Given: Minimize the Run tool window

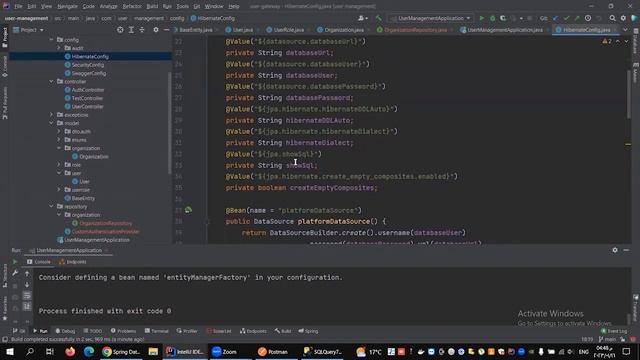Looking at the screenshot, I should [626, 250].
